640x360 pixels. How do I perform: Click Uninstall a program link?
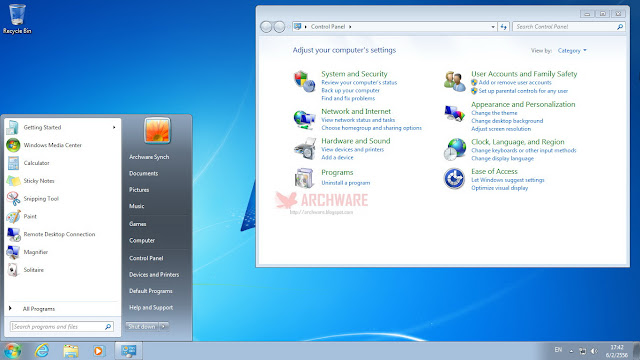pos(346,183)
